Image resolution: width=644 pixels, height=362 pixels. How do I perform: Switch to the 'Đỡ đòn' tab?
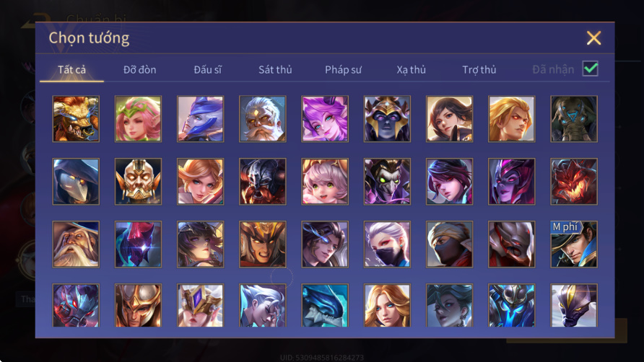pos(139,70)
